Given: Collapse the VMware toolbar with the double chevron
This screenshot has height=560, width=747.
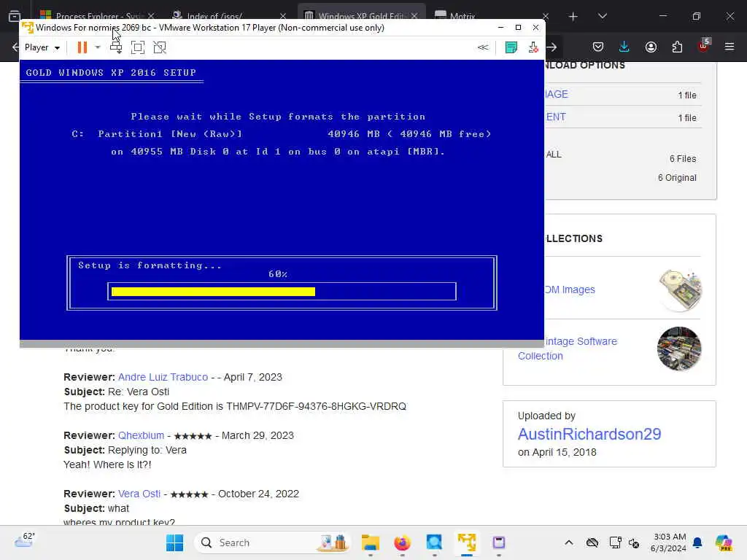Looking at the screenshot, I should click(483, 47).
